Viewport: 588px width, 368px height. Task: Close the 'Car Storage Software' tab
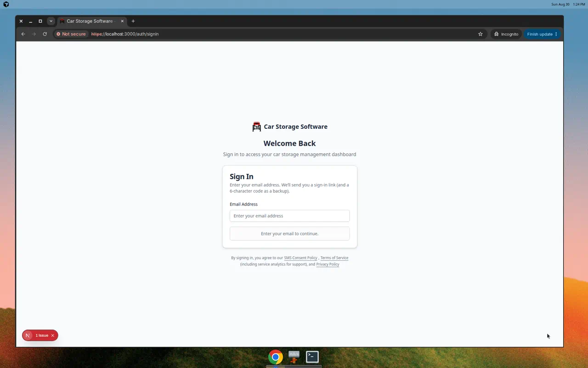click(122, 21)
